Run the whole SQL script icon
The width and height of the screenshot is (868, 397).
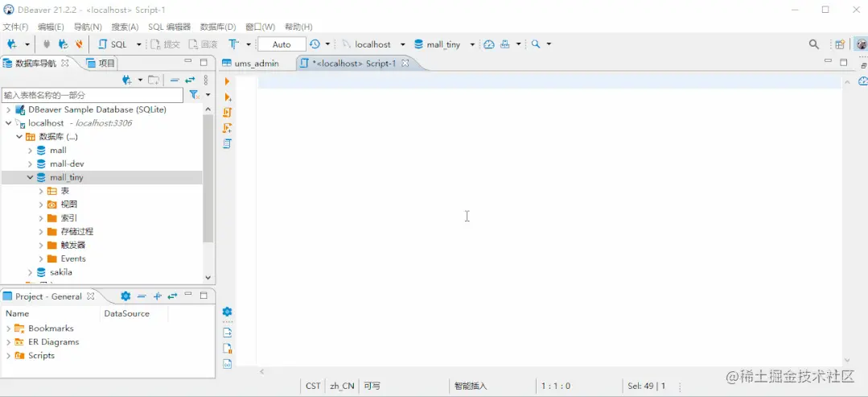coord(228,113)
